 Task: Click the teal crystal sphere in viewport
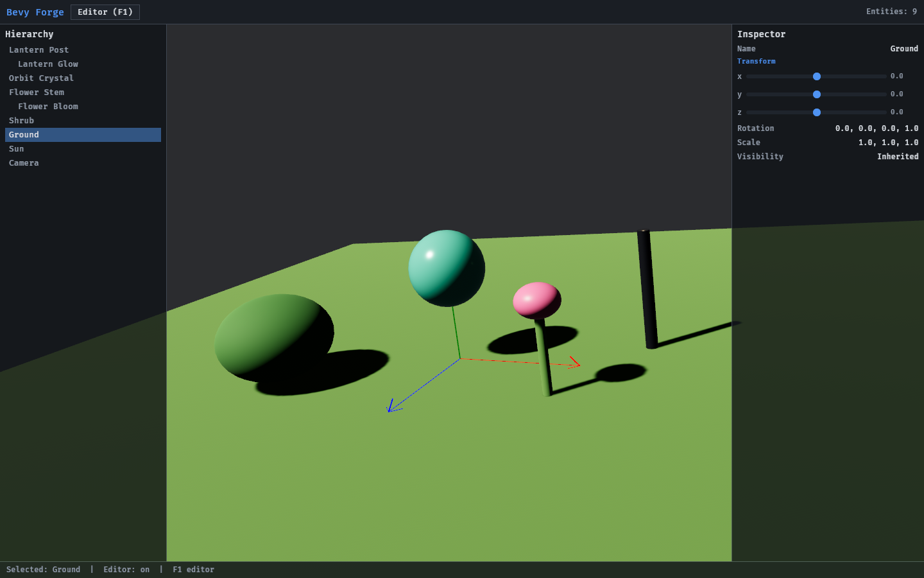(x=447, y=268)
